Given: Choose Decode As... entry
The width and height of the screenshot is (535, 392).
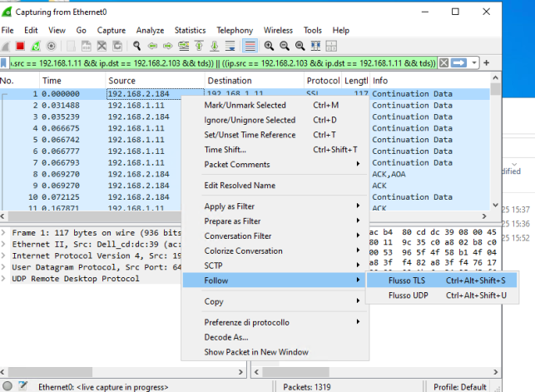Looking at the screenshot, I should pos(275,337).
